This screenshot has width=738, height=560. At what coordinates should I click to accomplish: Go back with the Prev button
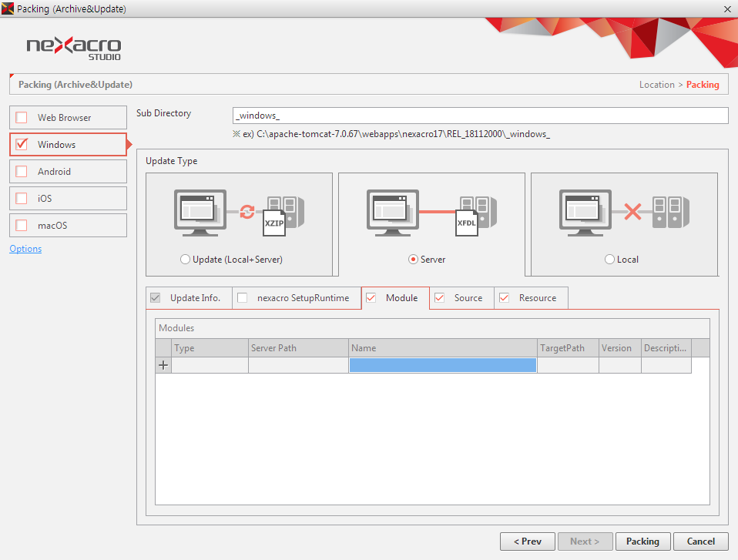527,542
